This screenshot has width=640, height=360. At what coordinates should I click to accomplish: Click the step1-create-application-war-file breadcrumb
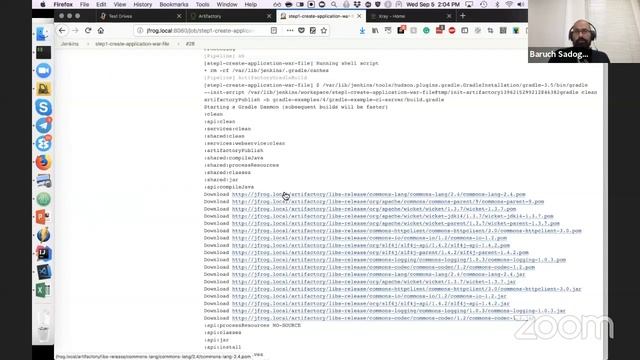(x=132, y=44)
